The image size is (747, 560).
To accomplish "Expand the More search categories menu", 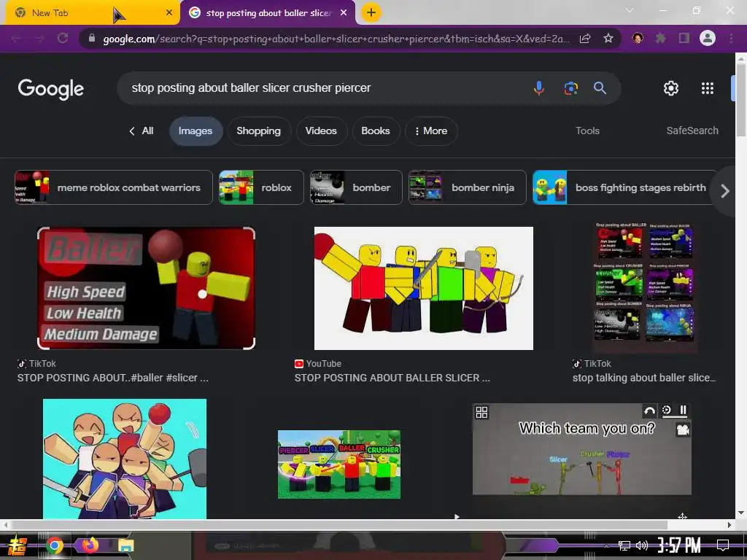I will click(x=431, y=131).
